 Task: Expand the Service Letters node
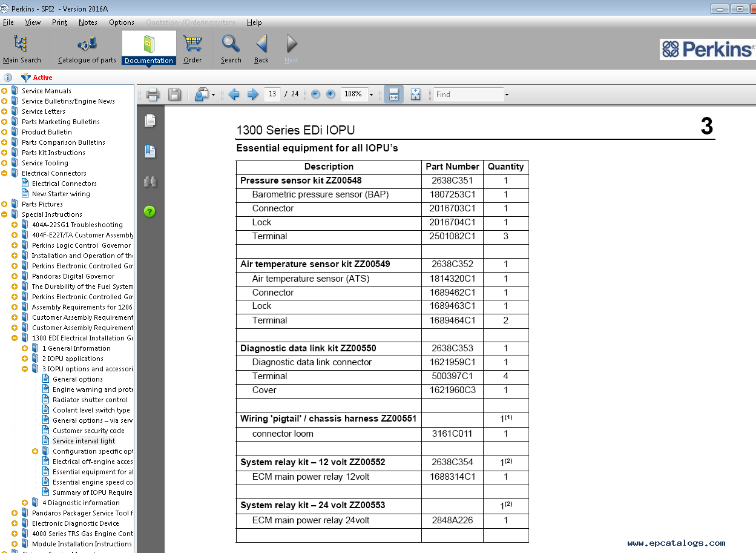click(4, 111)
